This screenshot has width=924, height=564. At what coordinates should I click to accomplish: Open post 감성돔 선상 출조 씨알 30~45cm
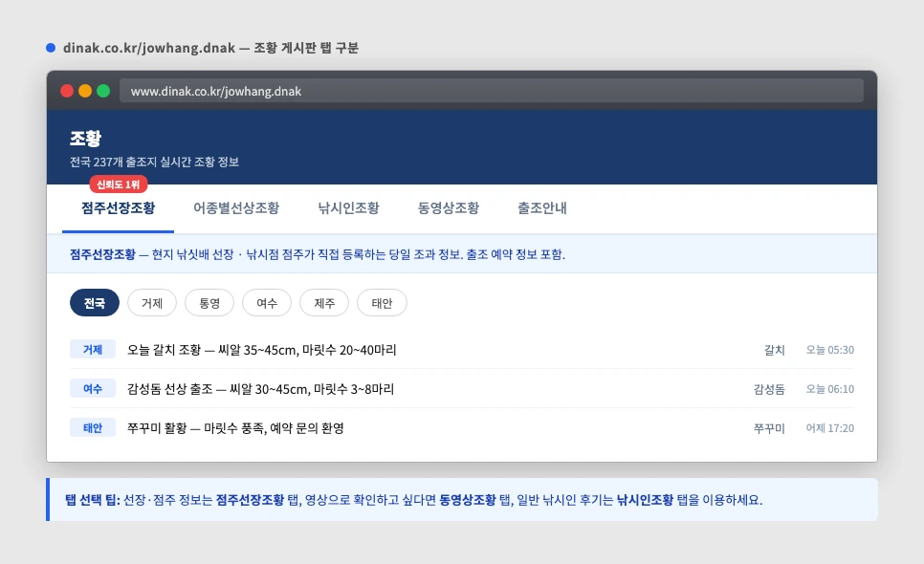pyautogui.click(x=260, y=389)
